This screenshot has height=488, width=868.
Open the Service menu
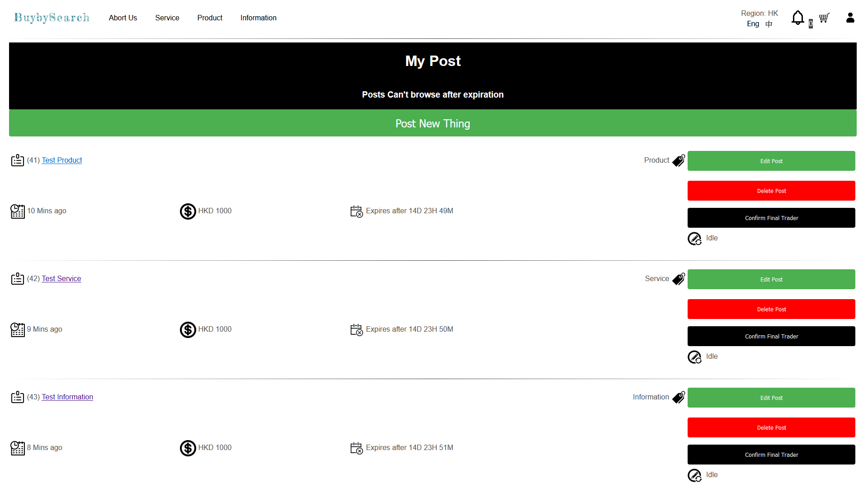167,18
